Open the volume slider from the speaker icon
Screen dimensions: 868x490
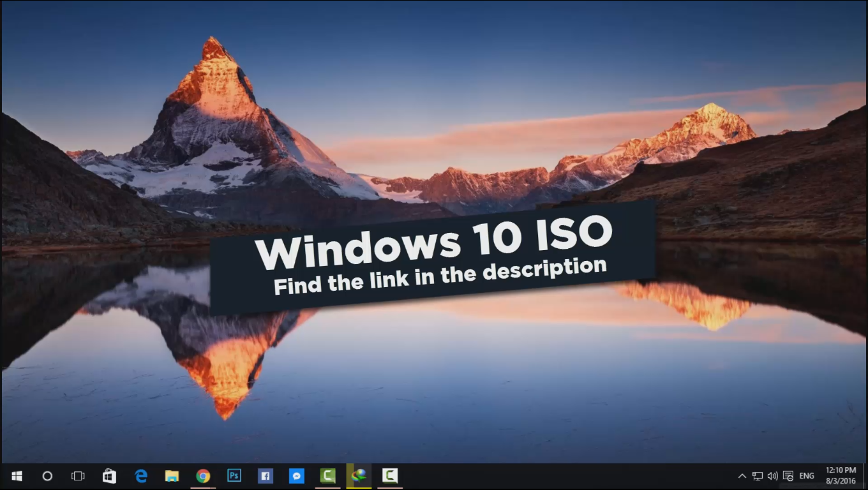tap(772, 475)
